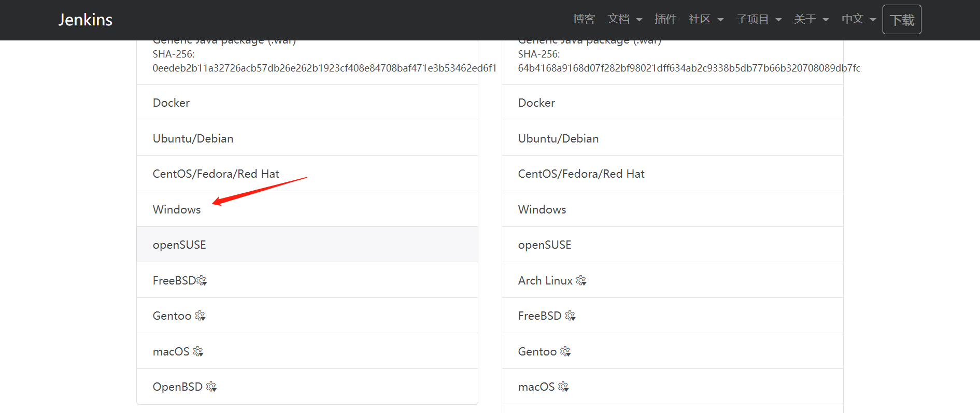Select Docker in the right column
This screenshot has height=413, width=980.
coord(673,103)
